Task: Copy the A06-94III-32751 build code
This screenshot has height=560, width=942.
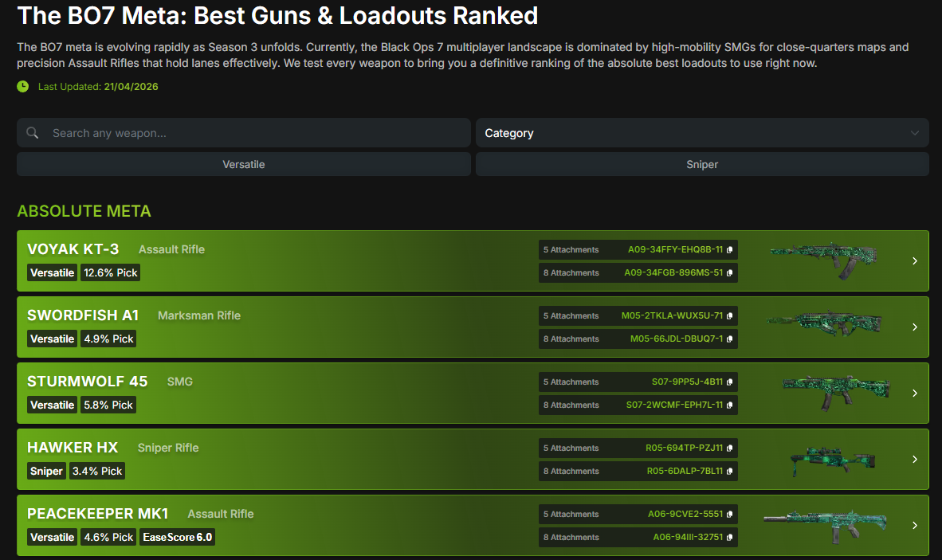Action: pyautogui.click(x=729, y=538)
